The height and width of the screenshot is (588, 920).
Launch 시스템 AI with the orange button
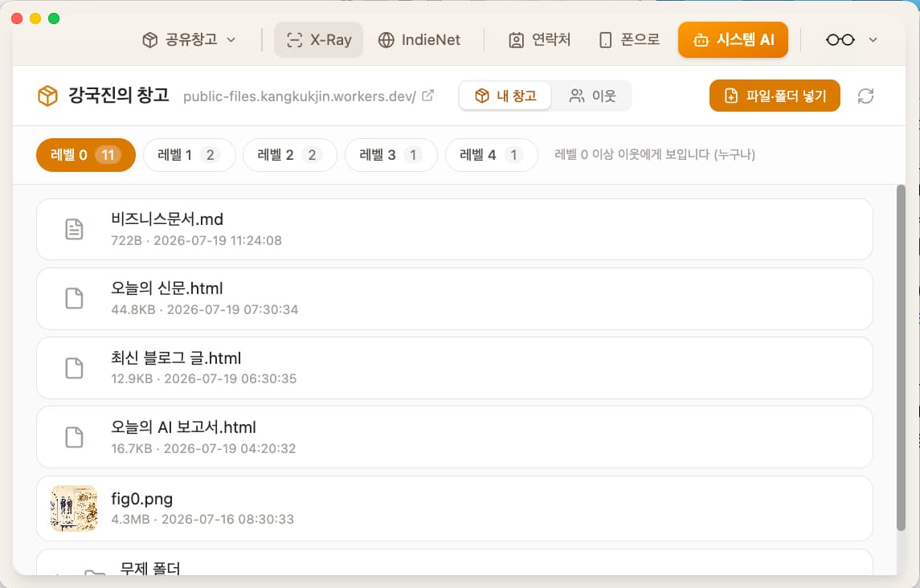[x=733, y=40]
